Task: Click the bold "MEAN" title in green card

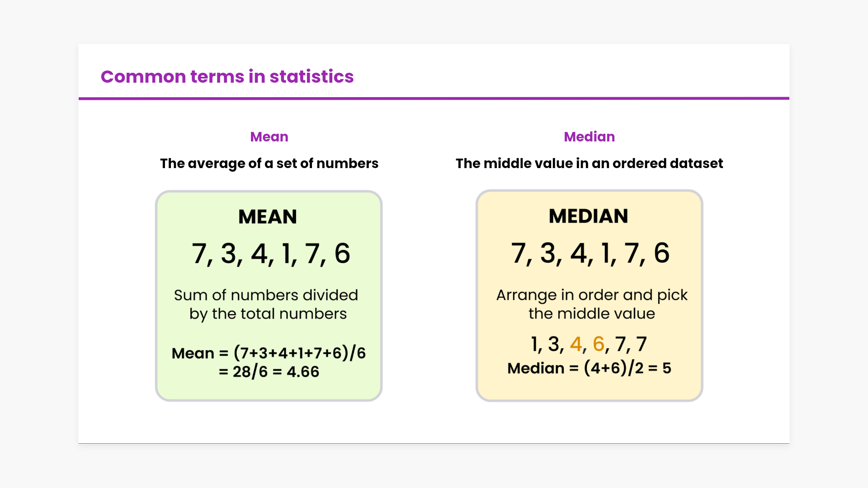Action: point(268,217)
